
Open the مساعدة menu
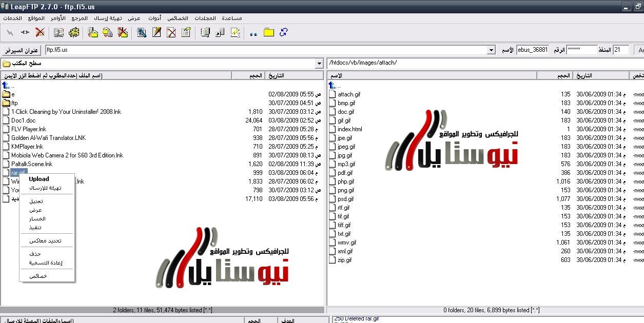pos(232,18)
